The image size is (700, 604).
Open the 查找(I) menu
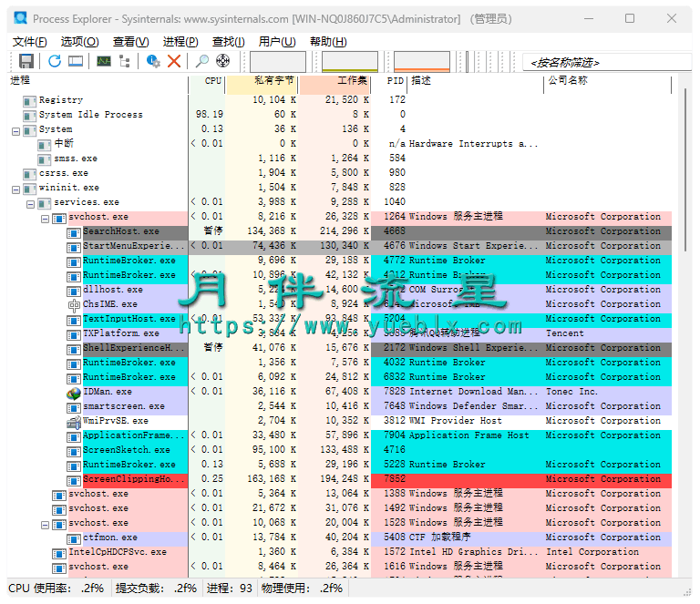tap(228, 42)
